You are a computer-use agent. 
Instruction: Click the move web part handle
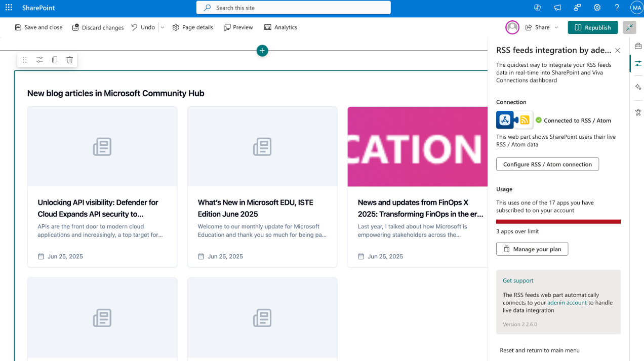(x=25, y=60)
